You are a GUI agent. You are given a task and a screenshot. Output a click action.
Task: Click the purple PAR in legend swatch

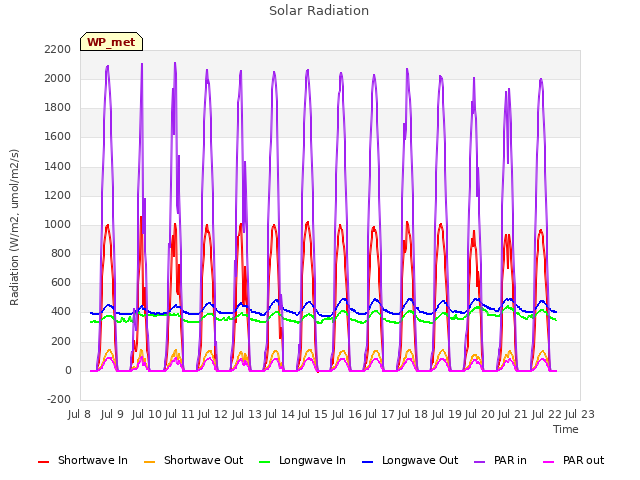coord(480,462)
